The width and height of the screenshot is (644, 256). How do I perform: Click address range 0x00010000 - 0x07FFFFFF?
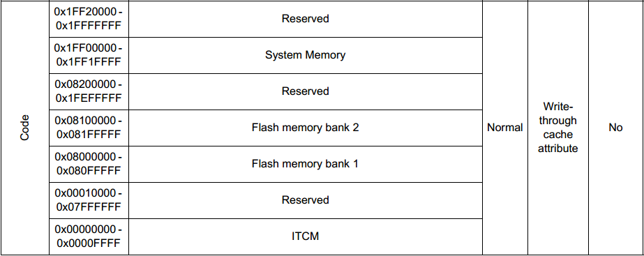pyautogui.click(x=89, y=200)
